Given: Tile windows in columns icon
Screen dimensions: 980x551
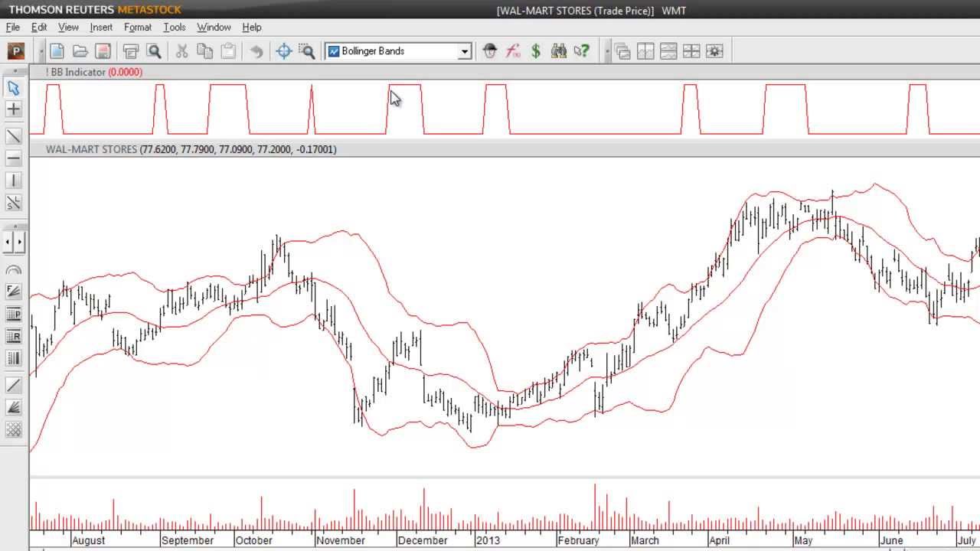Looking at the screenshot, I should [645, 51].
